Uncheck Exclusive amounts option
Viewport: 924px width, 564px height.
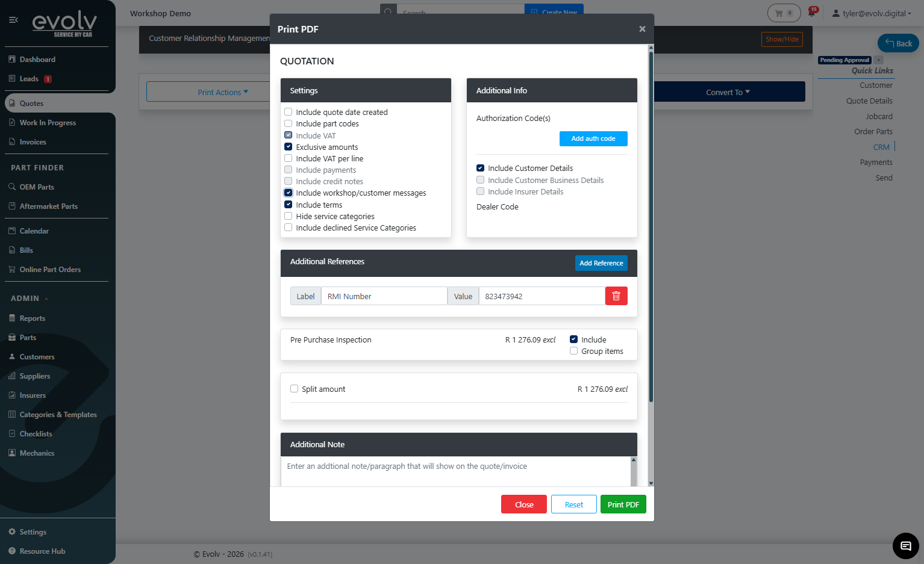click(289, 147)
